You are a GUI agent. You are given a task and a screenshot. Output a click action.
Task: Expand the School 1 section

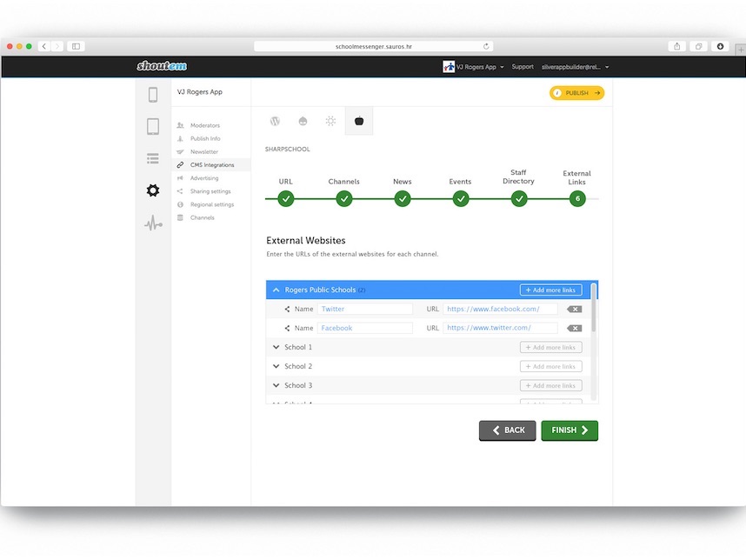coord(276,347)
